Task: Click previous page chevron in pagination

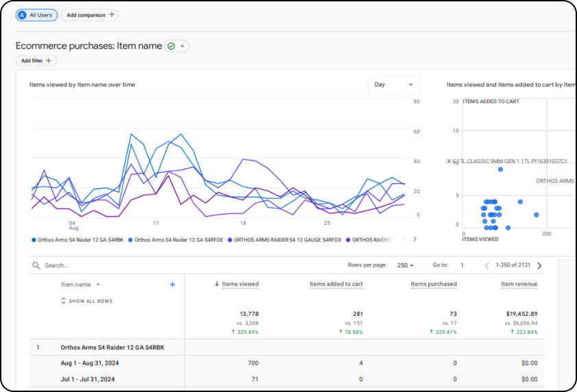Action: tap(487, 265)
